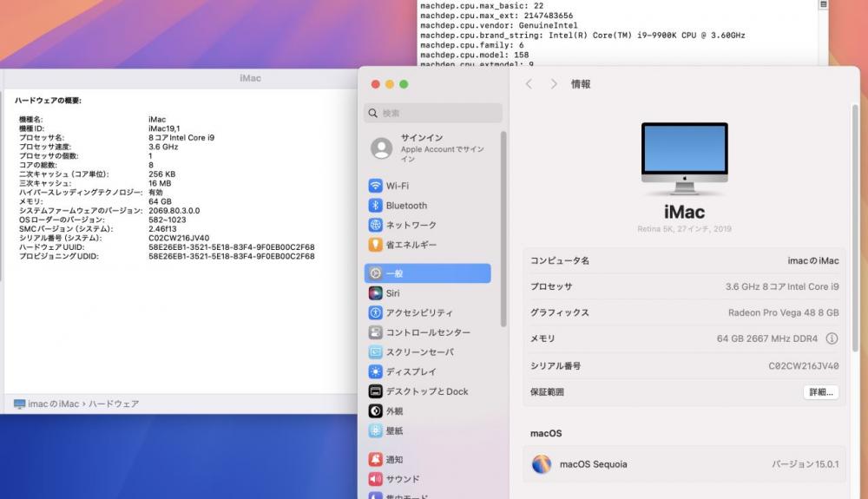
Task: Click firmware version 2069.80.3.0.0
Action: click(x=174, y=211)
